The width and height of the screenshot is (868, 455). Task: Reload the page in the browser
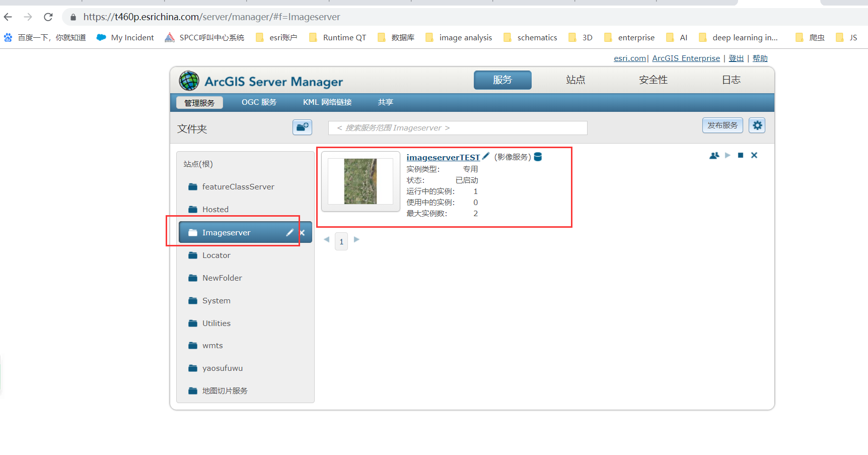(48, 17)
